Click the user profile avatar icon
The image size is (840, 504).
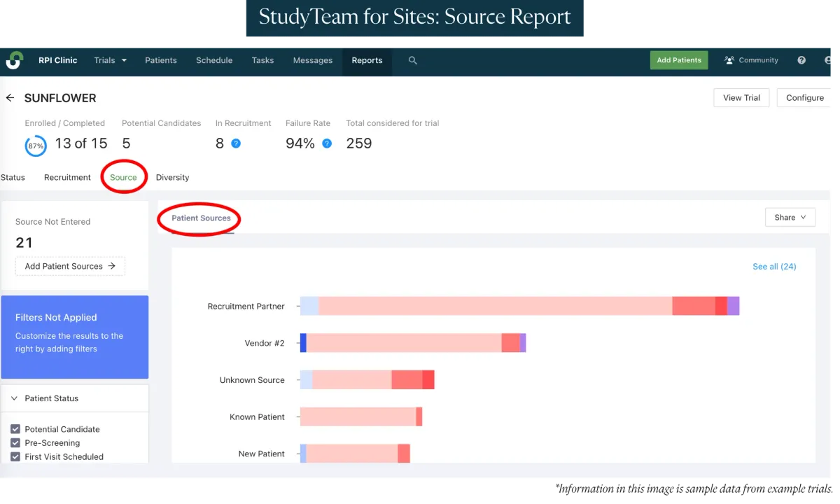pos(830,60)
